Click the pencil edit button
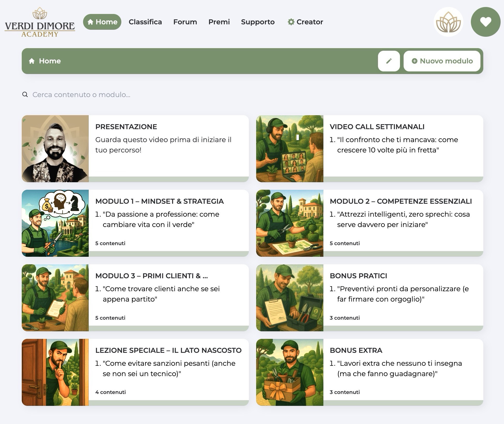Image resolution: width=504 pixels, height=424 pixels. coord(389,61)
